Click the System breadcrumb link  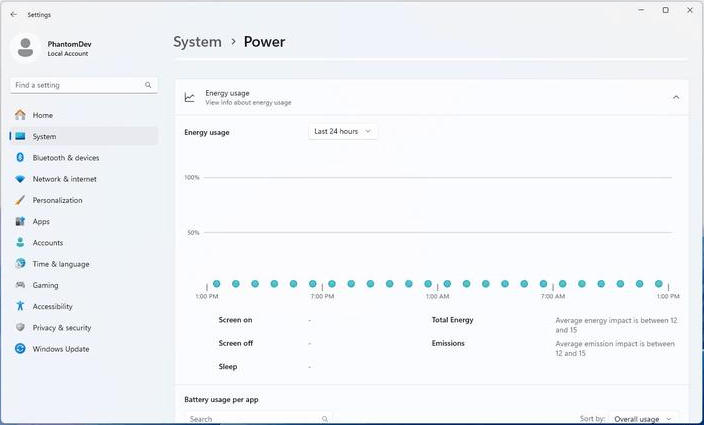(x=197, y=42)
